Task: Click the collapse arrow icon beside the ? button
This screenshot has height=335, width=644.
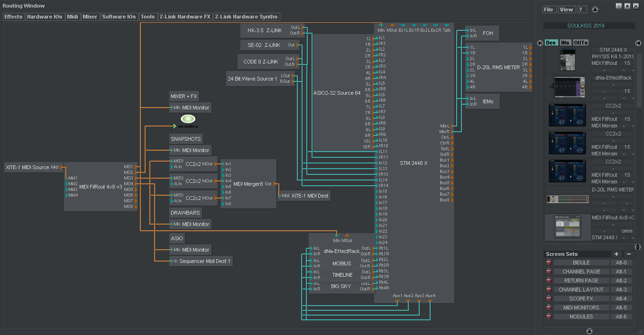Action: click(595, 9)
